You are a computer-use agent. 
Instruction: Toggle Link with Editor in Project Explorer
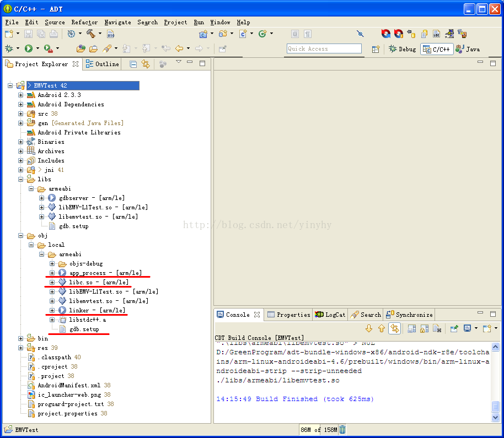click(146, 64)
